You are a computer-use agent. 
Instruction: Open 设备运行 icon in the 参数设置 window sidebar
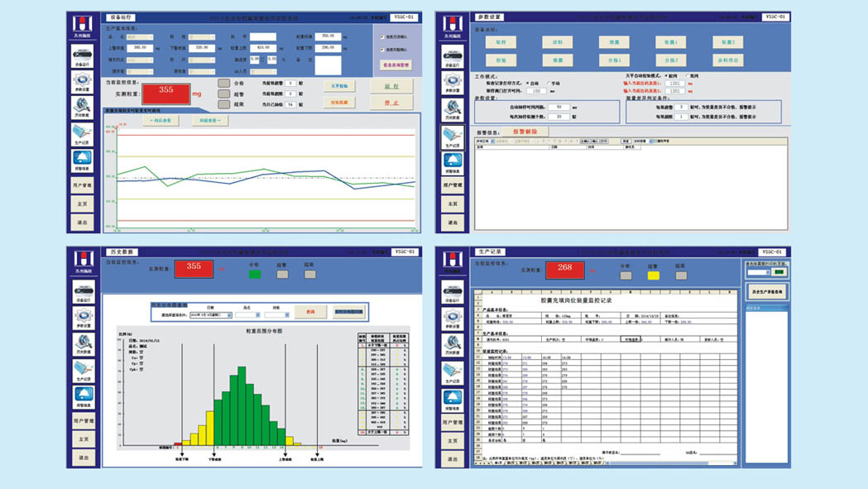tap(453, 56)
